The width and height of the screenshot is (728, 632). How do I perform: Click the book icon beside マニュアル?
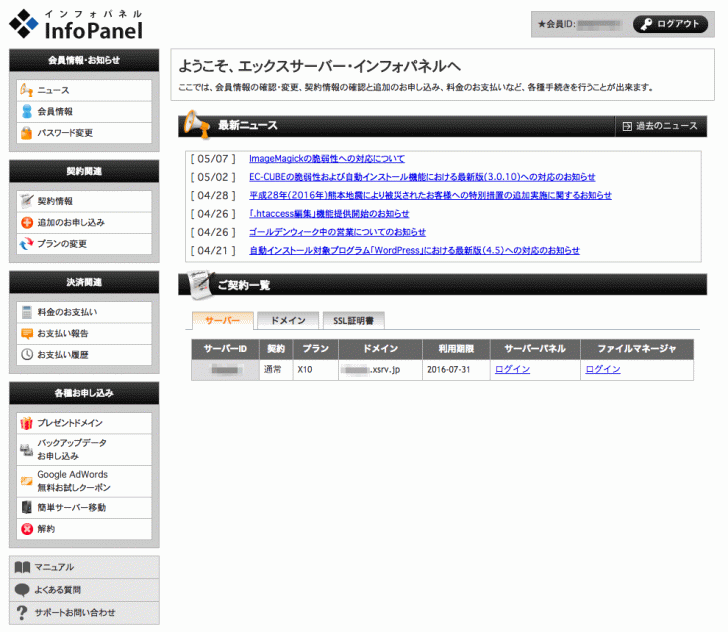point(22,567)
